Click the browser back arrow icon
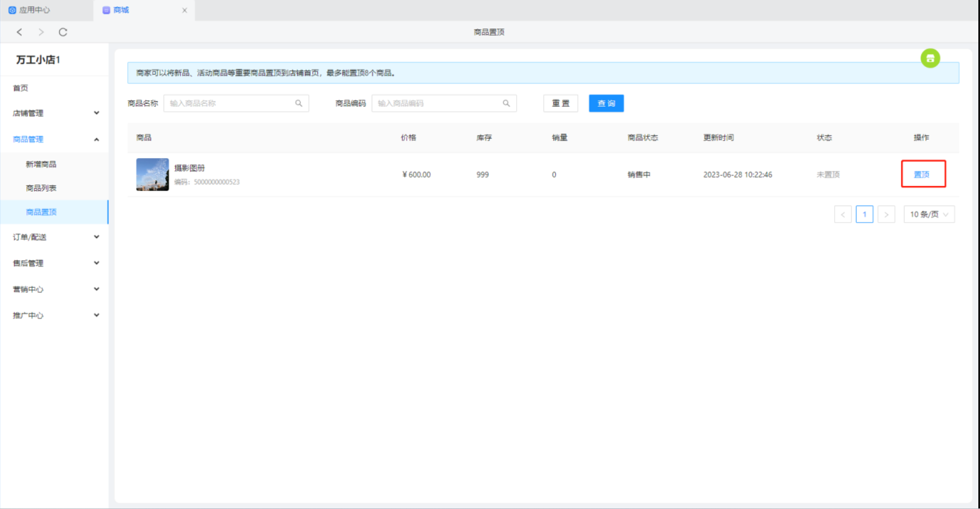Viewport: 980px width, 509px height. [20, 32]
